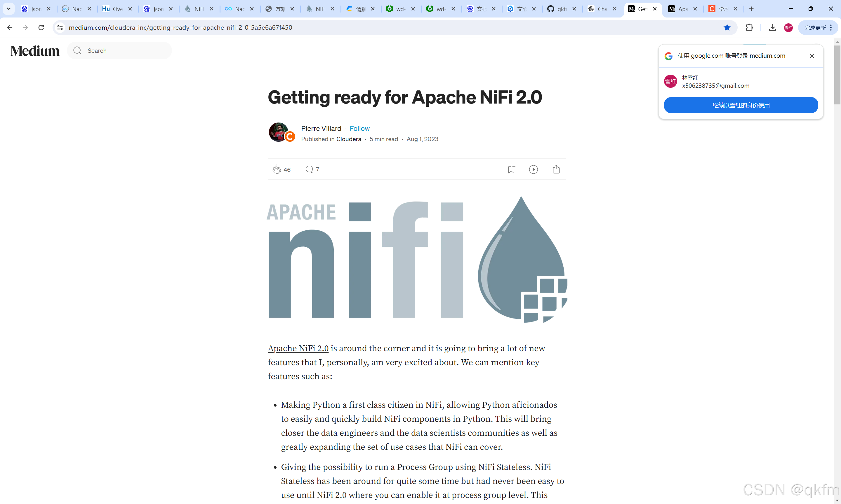Open the article share icon
The height and width of the screenshot is (504, 841).
(556, 169)
